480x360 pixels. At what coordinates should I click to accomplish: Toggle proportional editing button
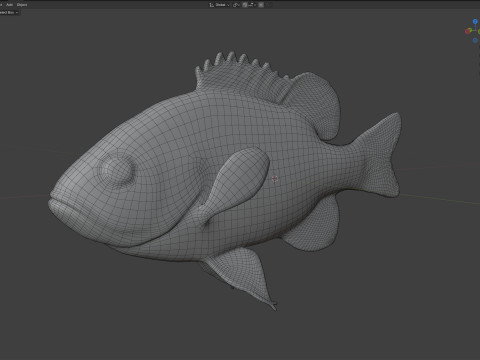coord(261,5)
